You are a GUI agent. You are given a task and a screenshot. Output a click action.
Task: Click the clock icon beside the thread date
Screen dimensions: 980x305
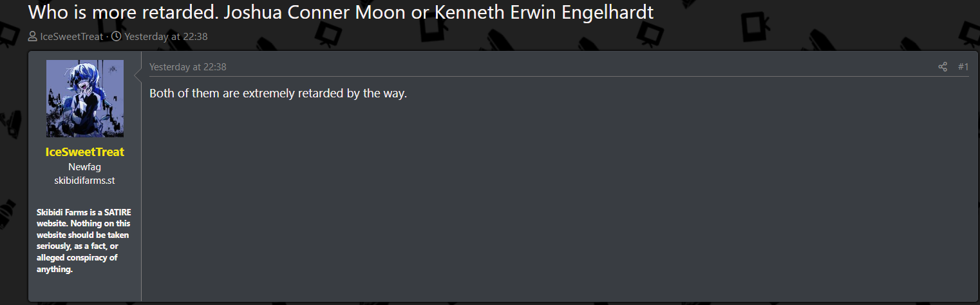point(116,37)
